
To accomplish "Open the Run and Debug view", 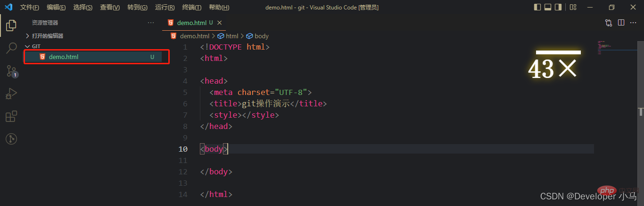I will pos(11,94).
